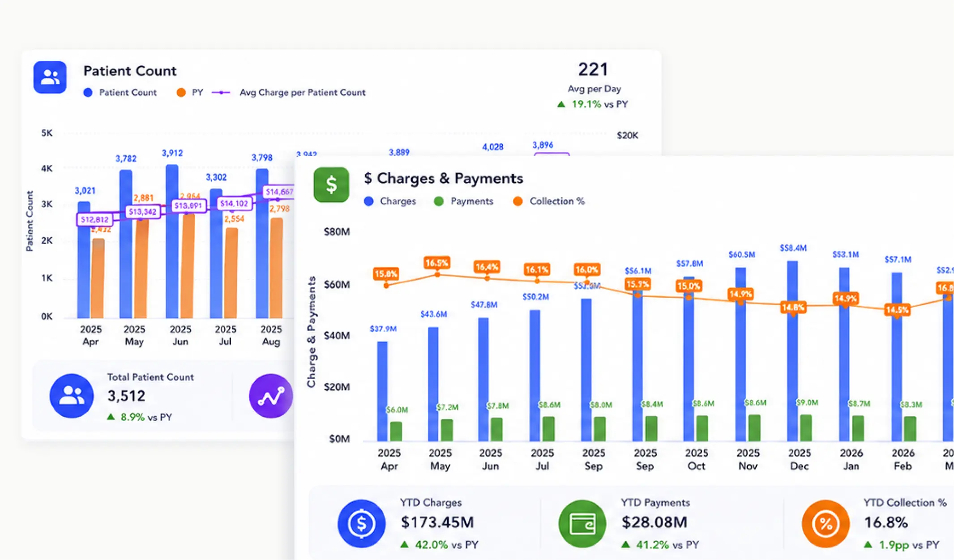Click the 14.8% collection label for December
The height and width of the screenshot is (560, 954).
tap(793, 308)
